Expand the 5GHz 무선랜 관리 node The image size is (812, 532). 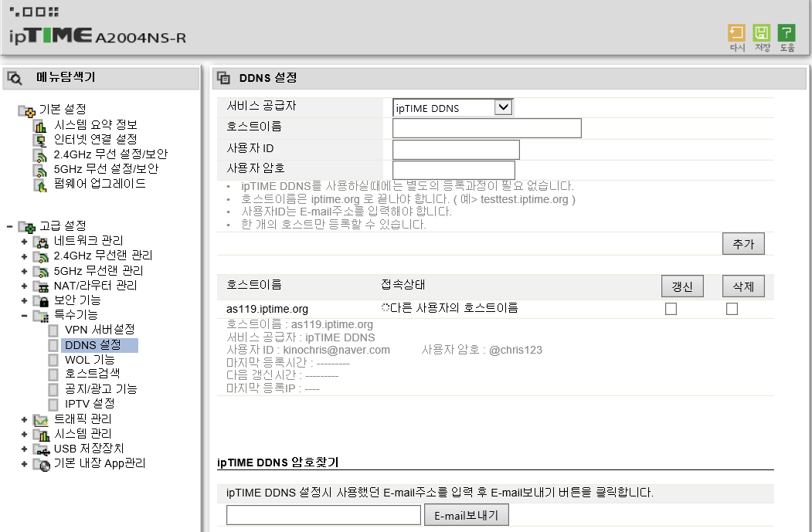coord(24,271)
